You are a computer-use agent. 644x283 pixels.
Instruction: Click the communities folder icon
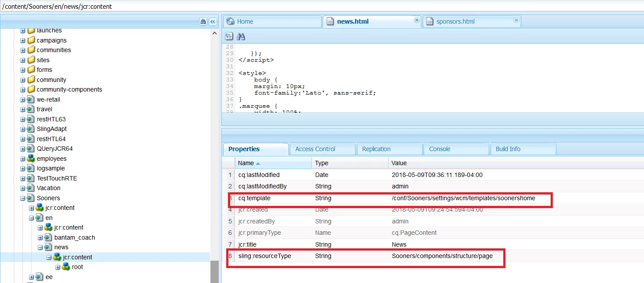tap(31, 50)
